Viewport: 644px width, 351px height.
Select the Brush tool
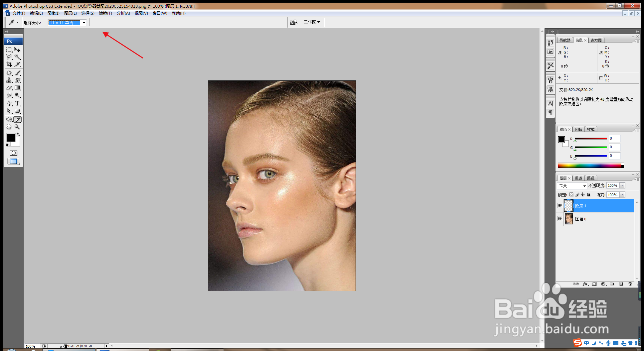(18, 73)
